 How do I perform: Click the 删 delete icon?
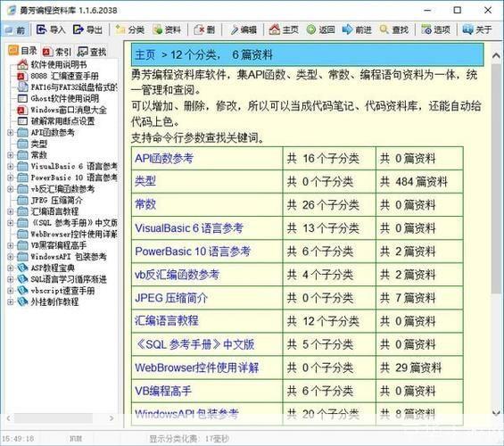[x=199, y=30]
